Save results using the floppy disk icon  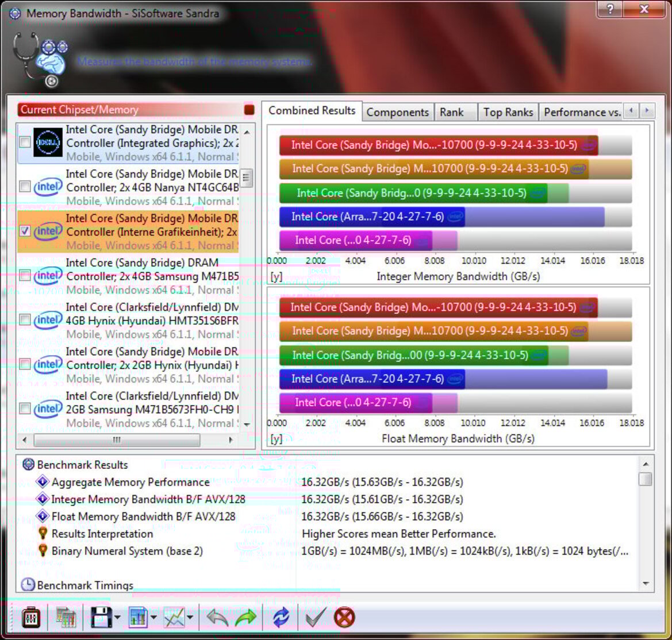101,617
